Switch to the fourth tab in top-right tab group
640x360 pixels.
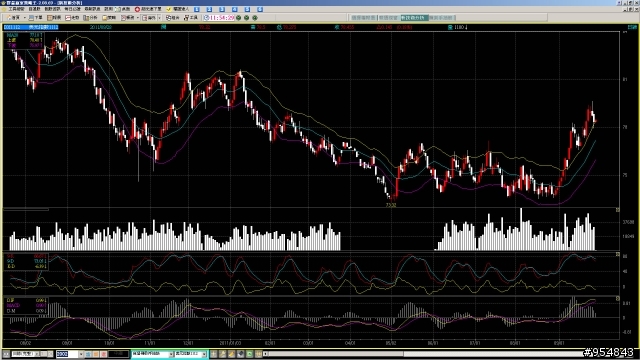point(442,18)
